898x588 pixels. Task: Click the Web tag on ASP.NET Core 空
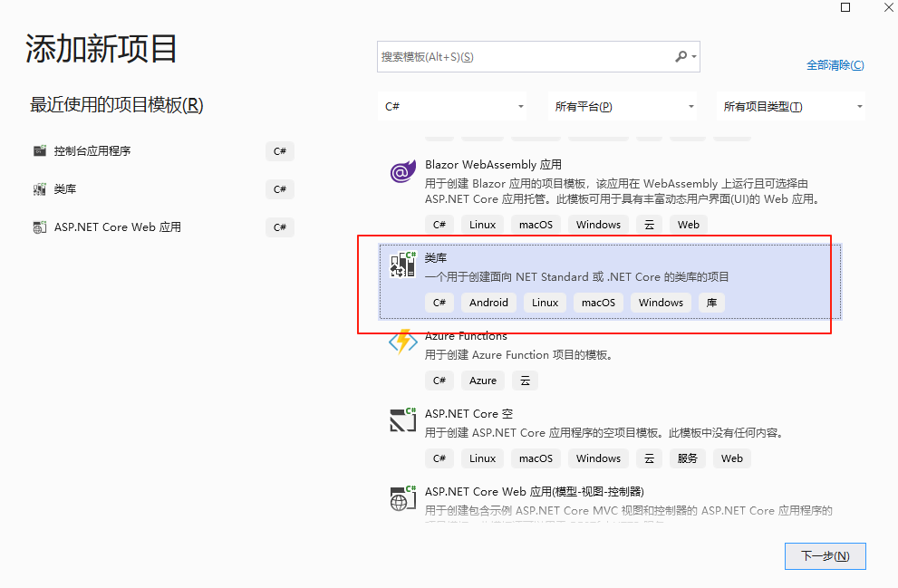click(732, 458)
